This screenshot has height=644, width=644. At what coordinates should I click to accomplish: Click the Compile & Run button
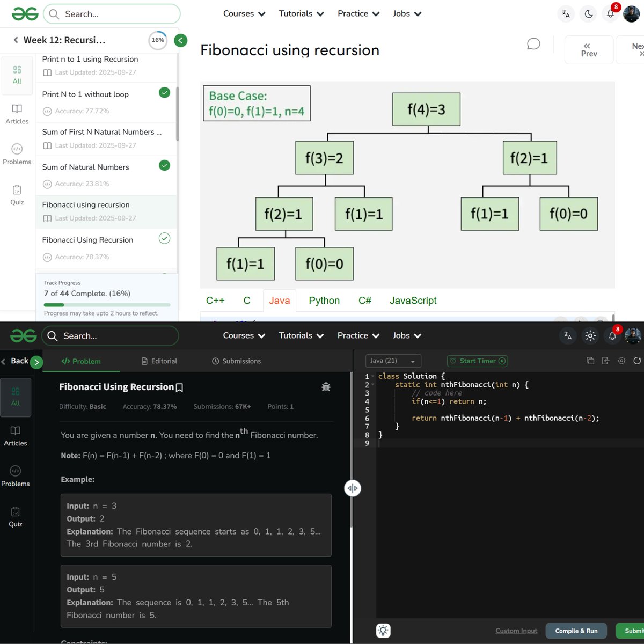(x=576, y=631)
